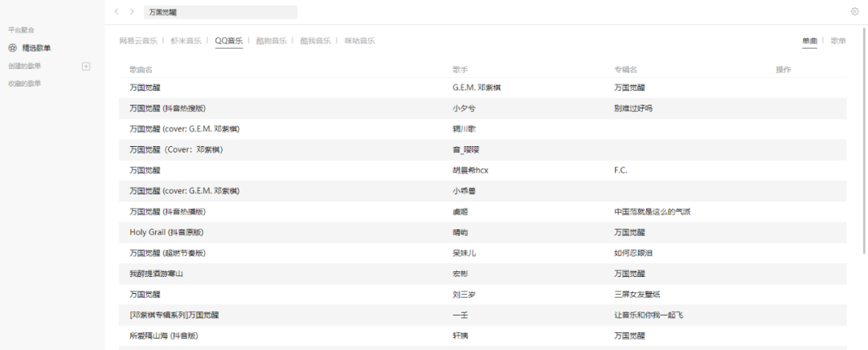
Task: Select the 单曲 results view
Action: [809, 41]
